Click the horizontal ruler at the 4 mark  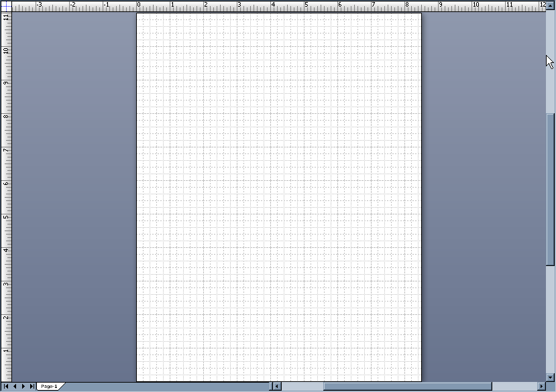[x=272, y=6]
